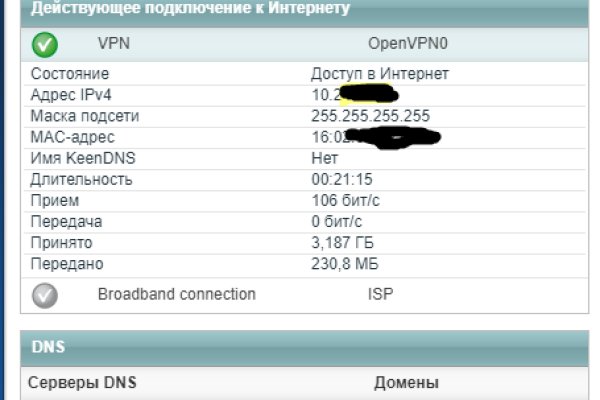The image size is (600, 400).
Task: Click the transmitted total 230,8 МБ
Action: (x=346, y=263)
